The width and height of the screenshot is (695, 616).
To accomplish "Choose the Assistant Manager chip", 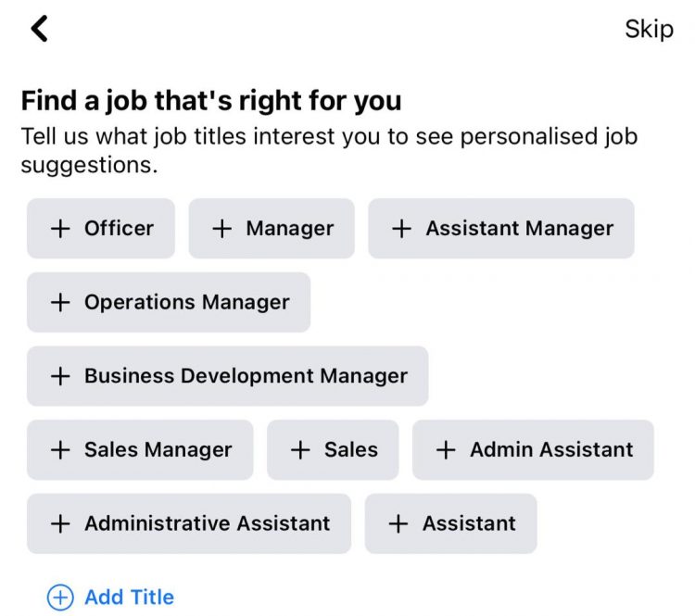I will point(501,229).
